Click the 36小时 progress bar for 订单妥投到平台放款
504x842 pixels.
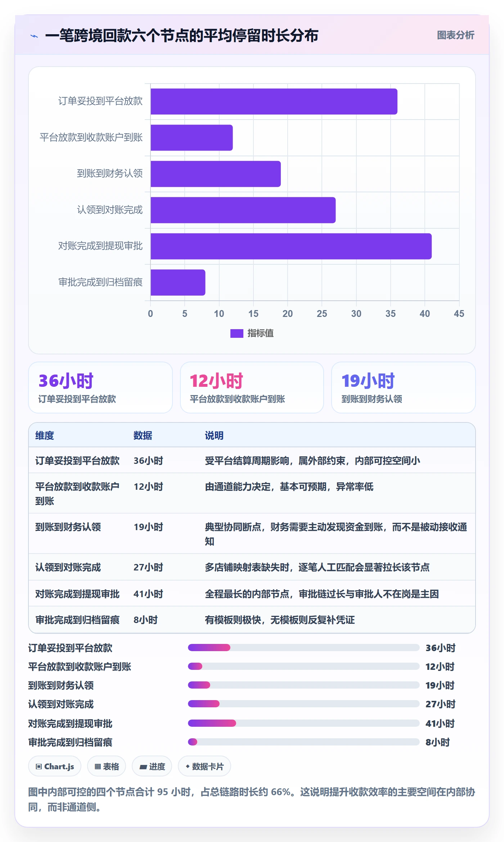(303, 648)
